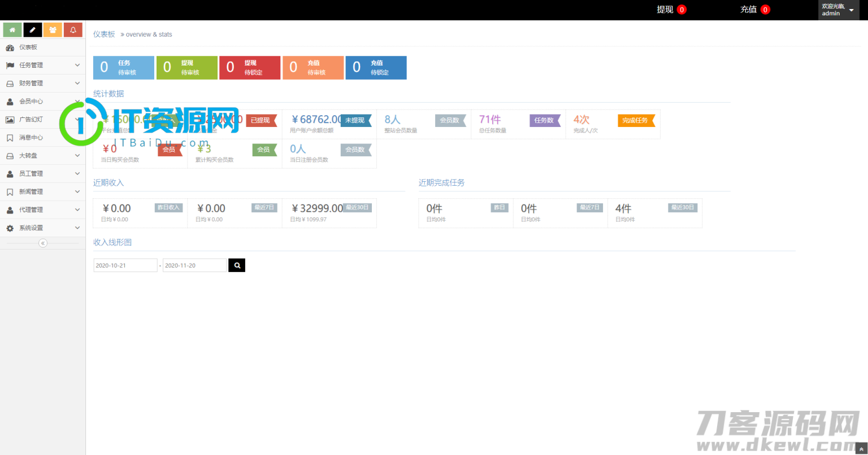Viewport: 868px width, 455px height.
Task: Expand the 代理管理 menu chevron
Action: pyautogui.click(x=77, y=210)
